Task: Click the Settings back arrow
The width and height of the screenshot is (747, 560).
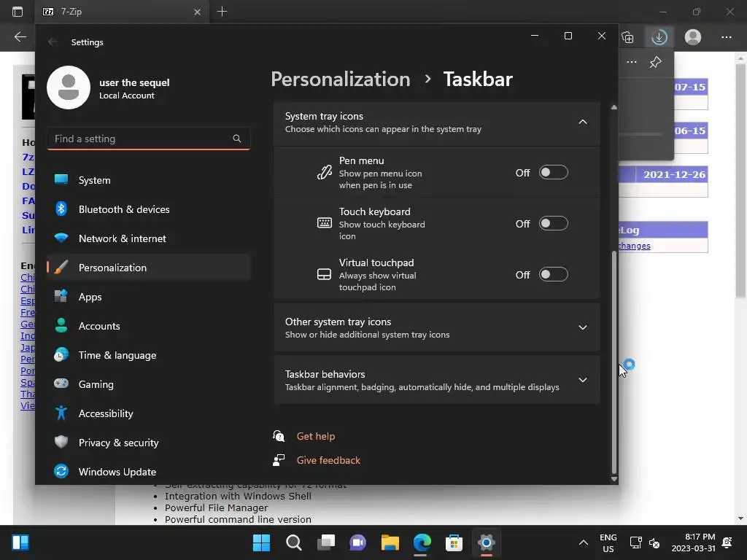Action: [53, 42]
